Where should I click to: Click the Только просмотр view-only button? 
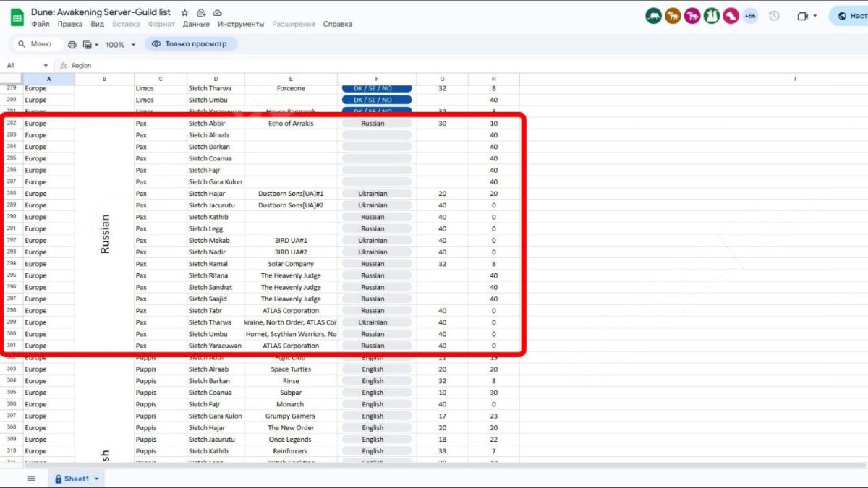pos(191,44)
